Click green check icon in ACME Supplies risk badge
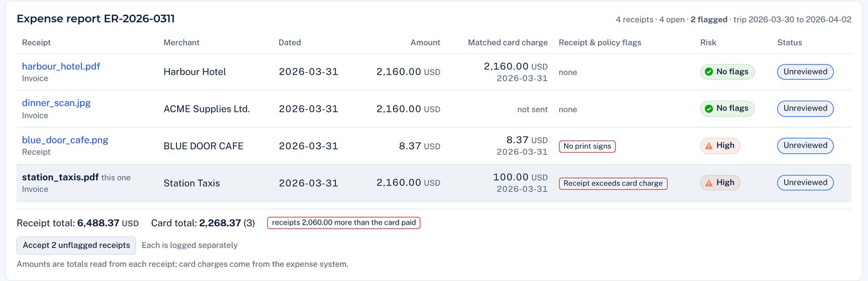Screen dimensions: 868x281 [x=709, y=108]
